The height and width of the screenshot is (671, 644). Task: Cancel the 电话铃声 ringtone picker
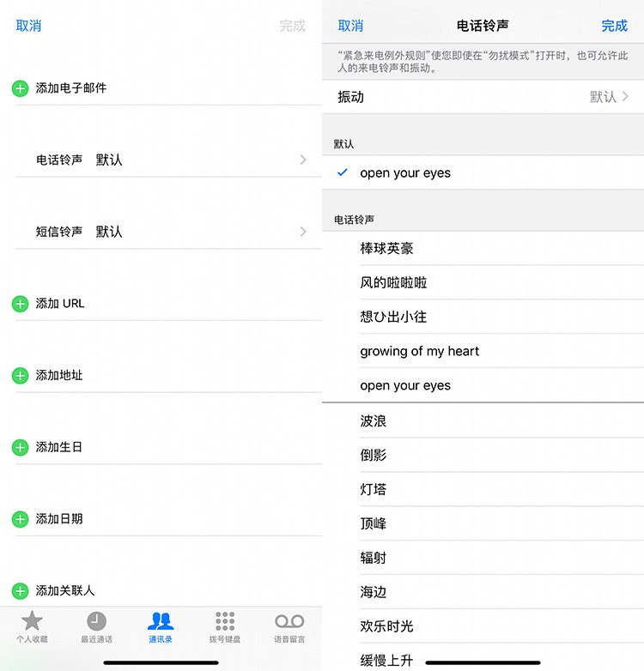[x=350, y=26]
